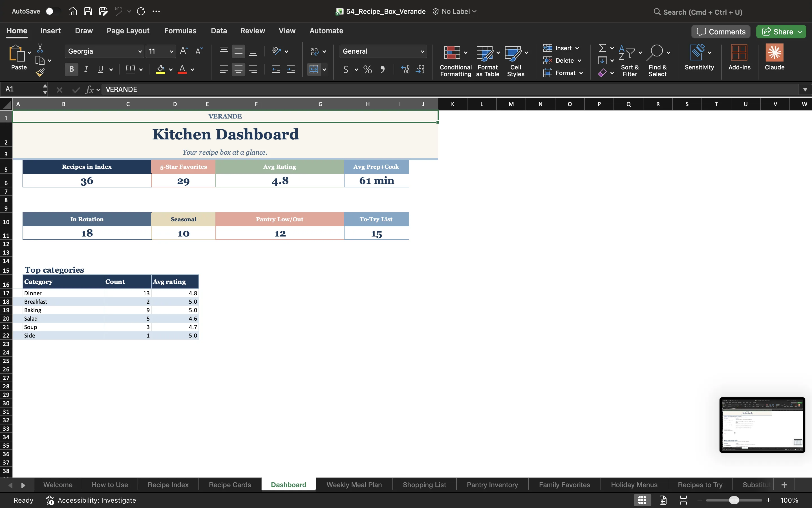
Task: Click the Comments button
Action: (721, 32)
